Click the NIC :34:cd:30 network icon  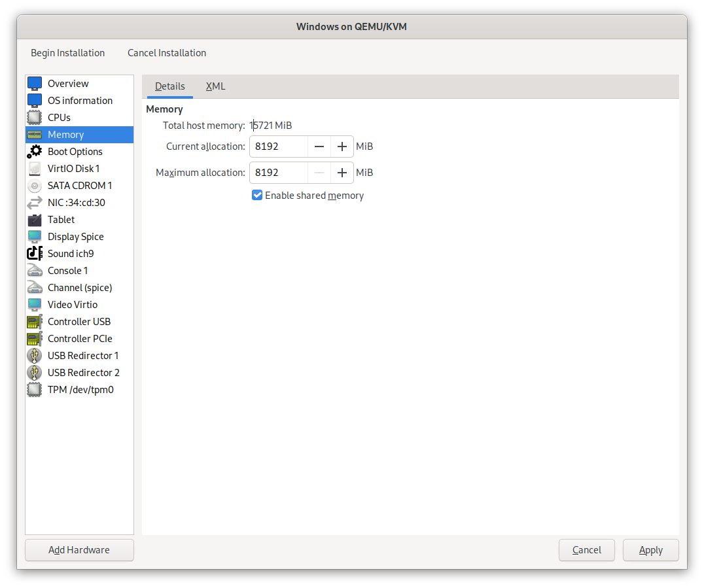pos(35,203)
